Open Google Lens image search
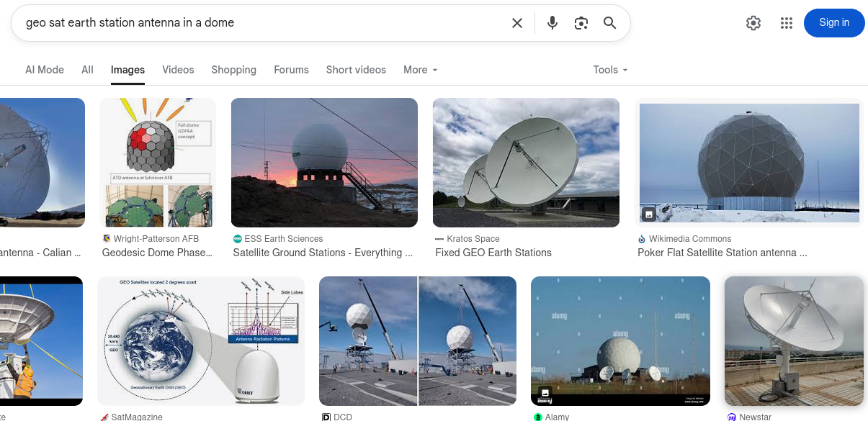The width and height of the screenshot is (868, 421). coord(581,23)
